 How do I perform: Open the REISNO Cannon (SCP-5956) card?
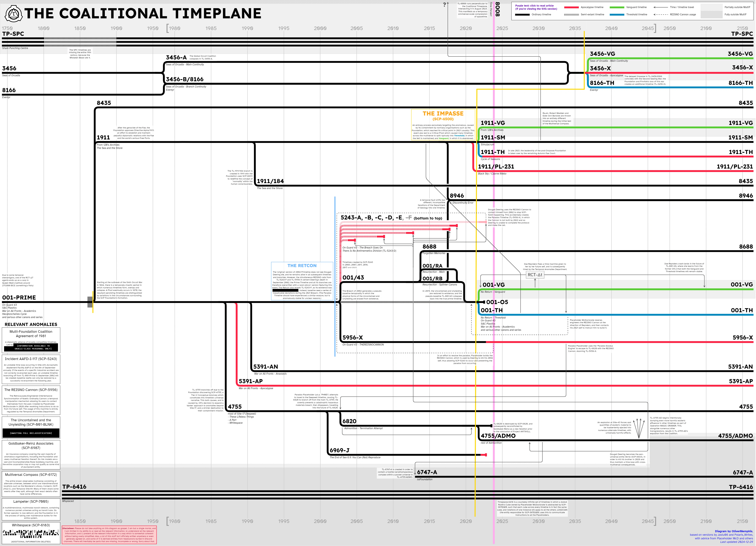click(31, 390)
